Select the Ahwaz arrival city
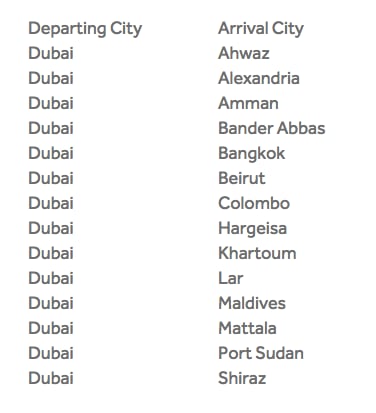The height and width of the screenshot is (413, 376). pos(244,53)
